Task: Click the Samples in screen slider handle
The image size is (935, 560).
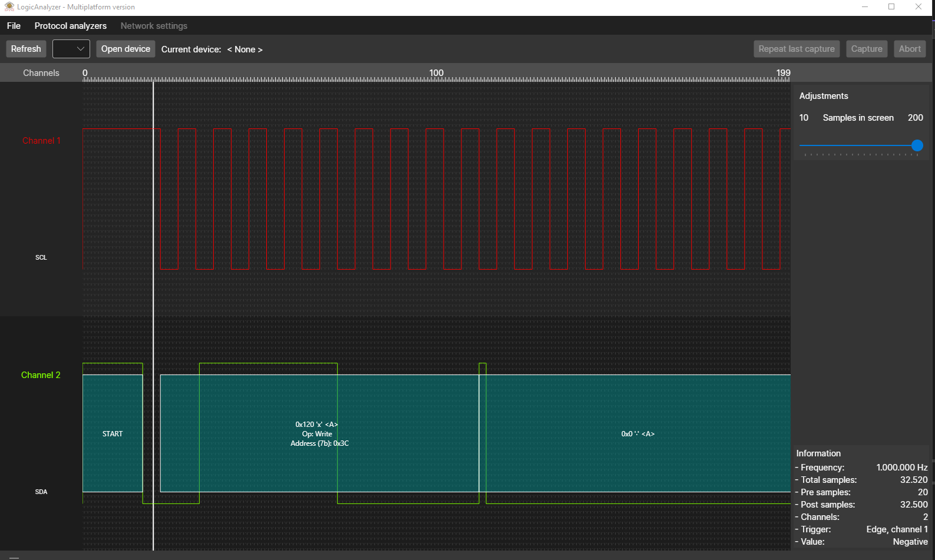Action: point(917,145)
